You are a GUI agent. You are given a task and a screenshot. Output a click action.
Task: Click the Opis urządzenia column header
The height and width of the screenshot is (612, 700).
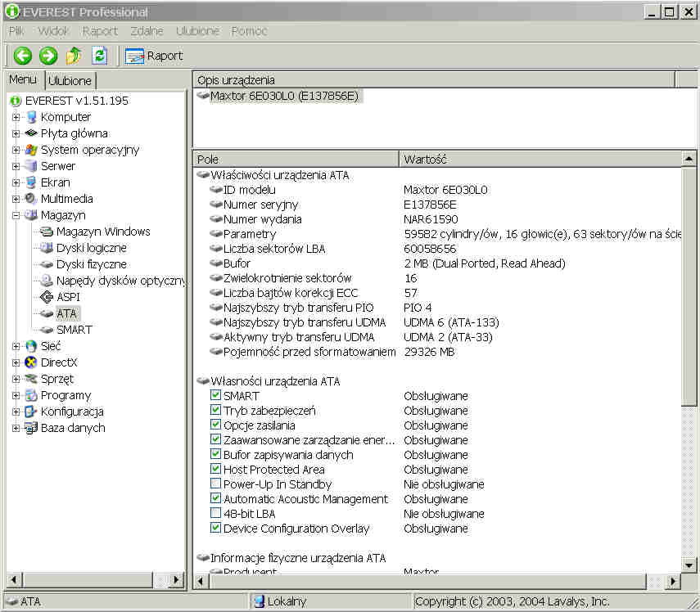pos(434,80)
